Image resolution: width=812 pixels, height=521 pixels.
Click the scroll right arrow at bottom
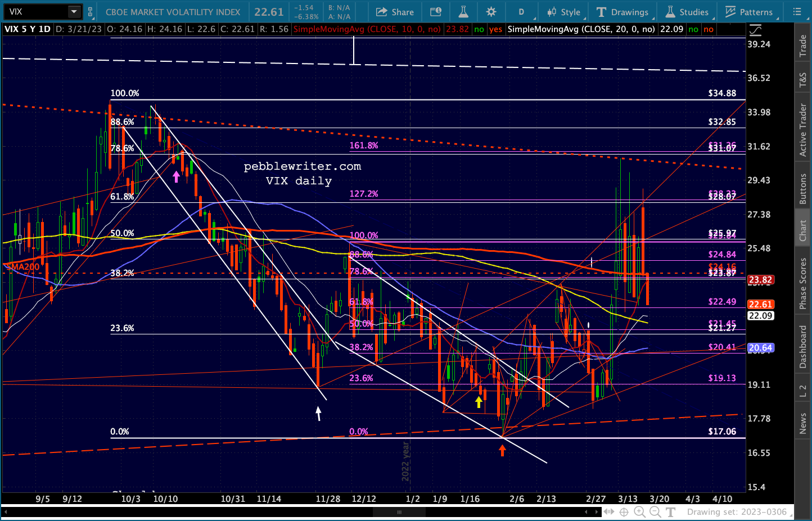(x=597, y=512)
